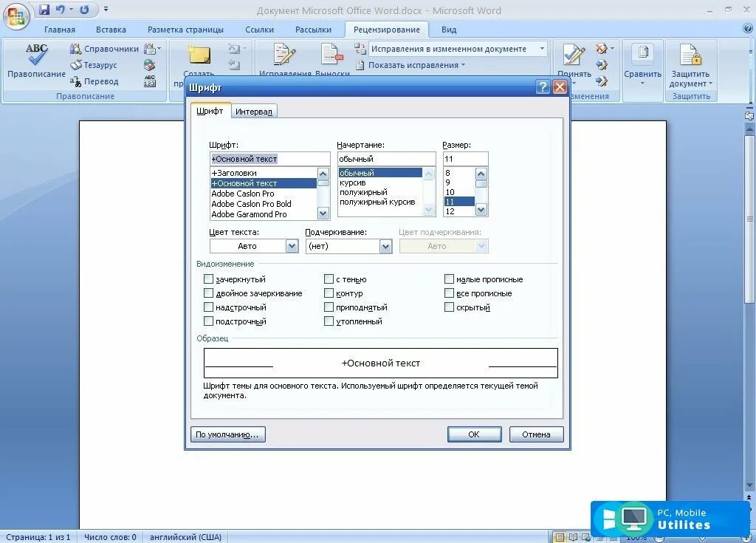Undo using quick access toolbar arrow
Screen dimensions: 756x543
pyautogui.click(x=61, y=9)
